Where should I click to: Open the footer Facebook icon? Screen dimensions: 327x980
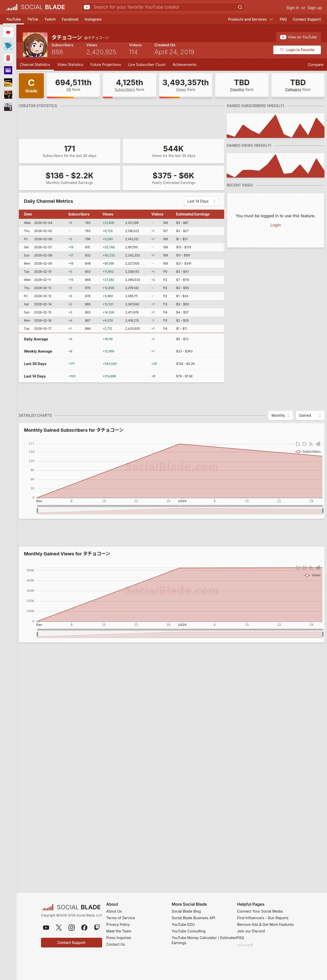tap(84, 928)
